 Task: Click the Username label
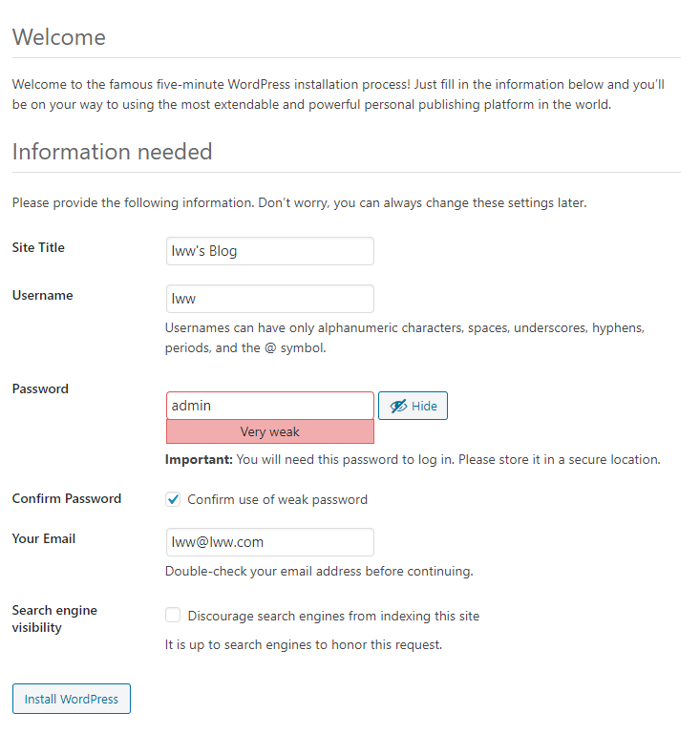tap(42, 295)
